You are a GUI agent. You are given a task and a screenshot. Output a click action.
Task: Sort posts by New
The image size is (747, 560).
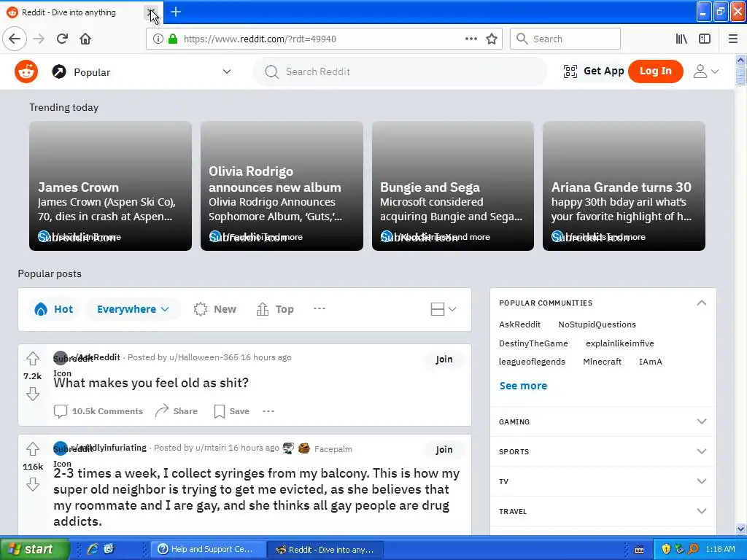pyautogui.click(x=215, y=309)
